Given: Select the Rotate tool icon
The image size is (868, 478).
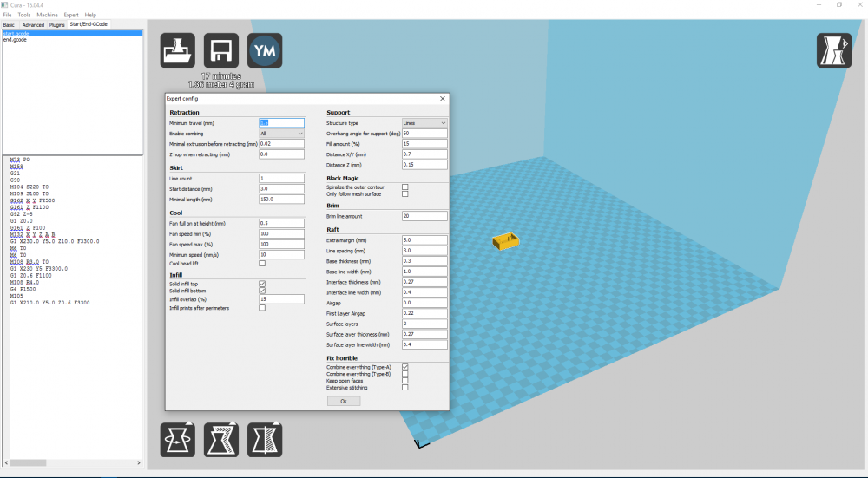Looking at the screenshot, I should pyautogui.click(x=178, y=440).
